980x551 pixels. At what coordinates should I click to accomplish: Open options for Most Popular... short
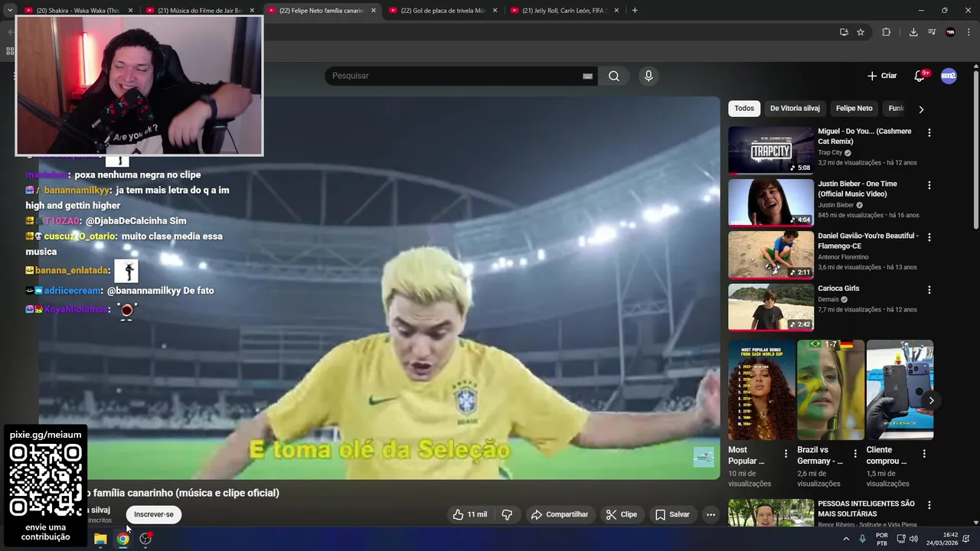click(786, 454)
